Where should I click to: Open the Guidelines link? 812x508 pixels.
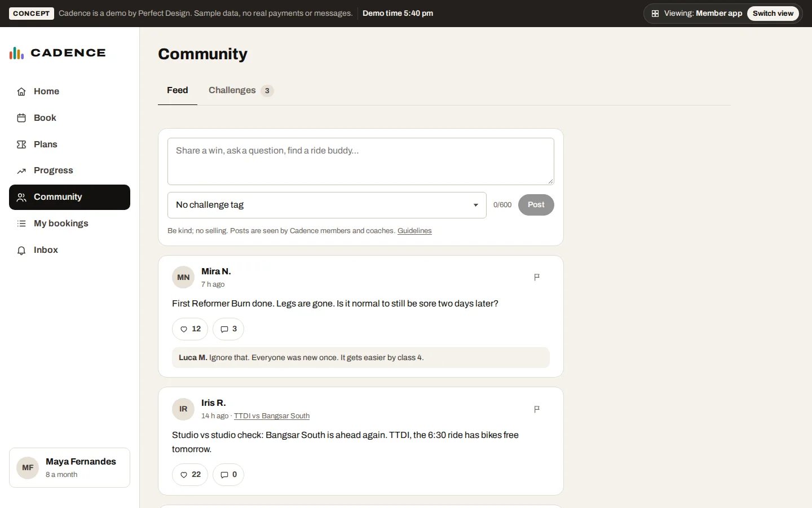pos(414,231)
